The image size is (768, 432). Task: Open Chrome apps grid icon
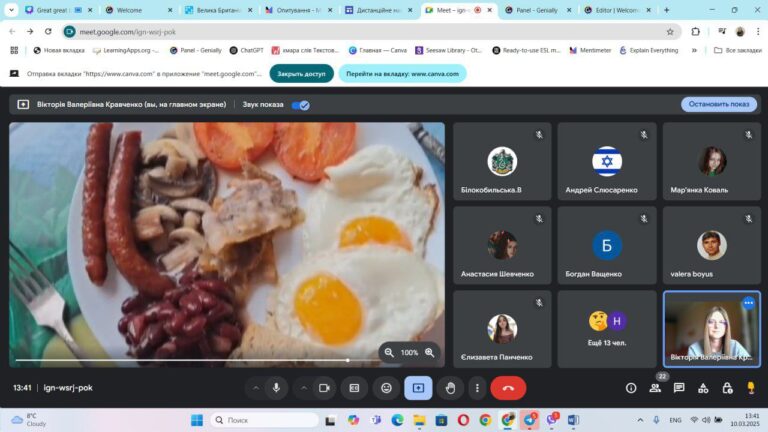14,50
